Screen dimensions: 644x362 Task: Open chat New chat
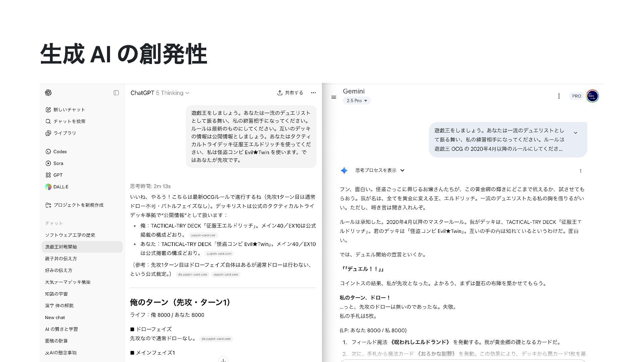click(82, 317)
